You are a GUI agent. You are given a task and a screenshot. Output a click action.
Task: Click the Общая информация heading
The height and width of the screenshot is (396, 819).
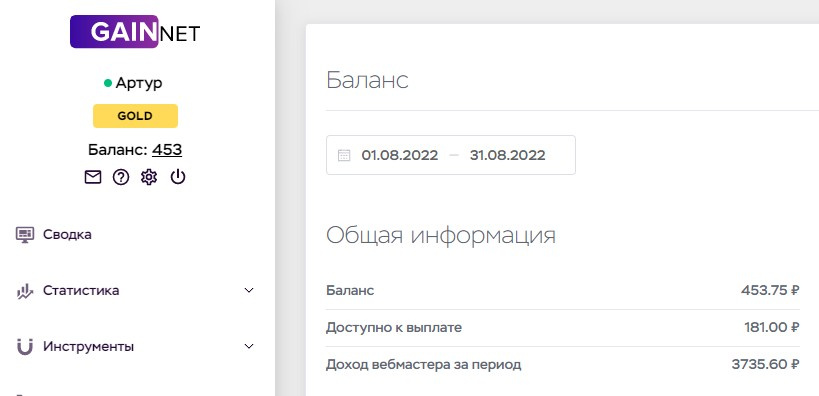tap(441, 236)
